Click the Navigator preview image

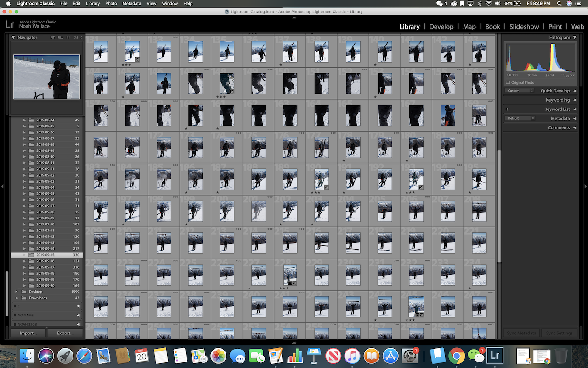point(46,77)
